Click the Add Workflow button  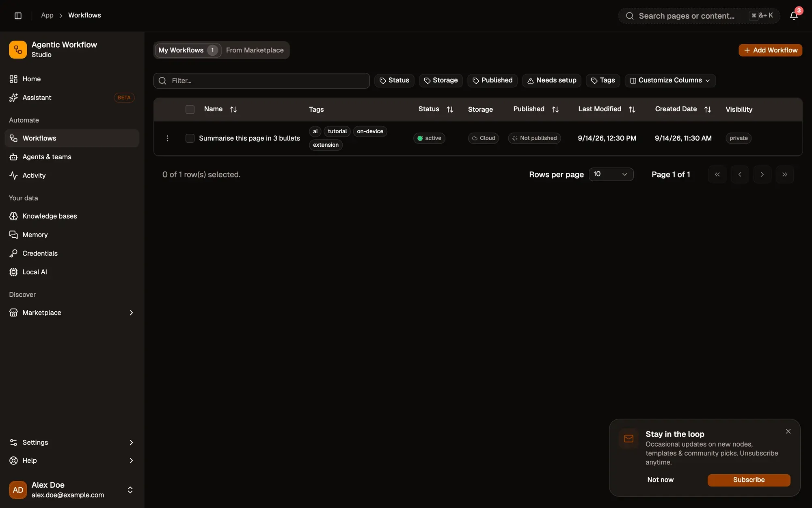click(x=770, y=50)
